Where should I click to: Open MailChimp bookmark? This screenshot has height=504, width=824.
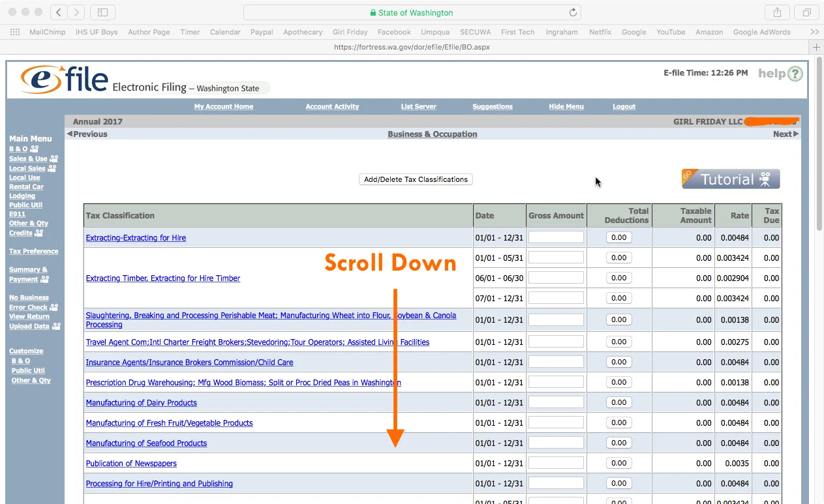point(48,32)
